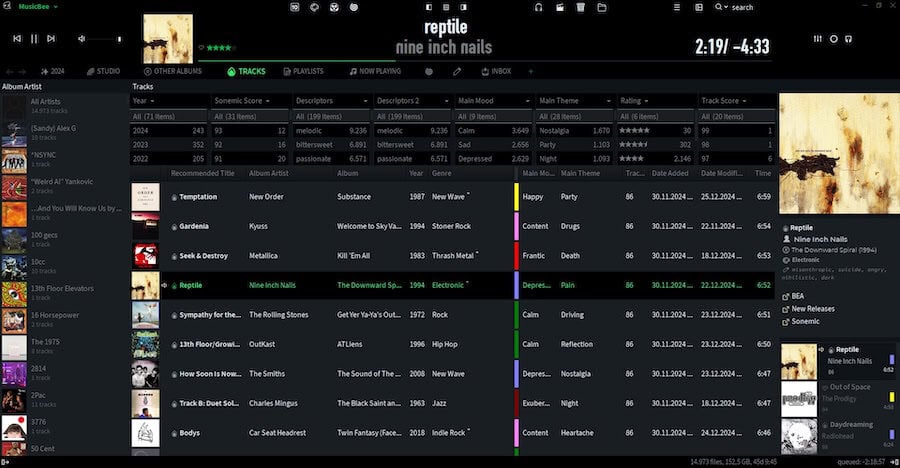The width and height of the screenshot is (900, 468).
Task: Click the folder icon in the top toolbar
Action: coord(602,7)
